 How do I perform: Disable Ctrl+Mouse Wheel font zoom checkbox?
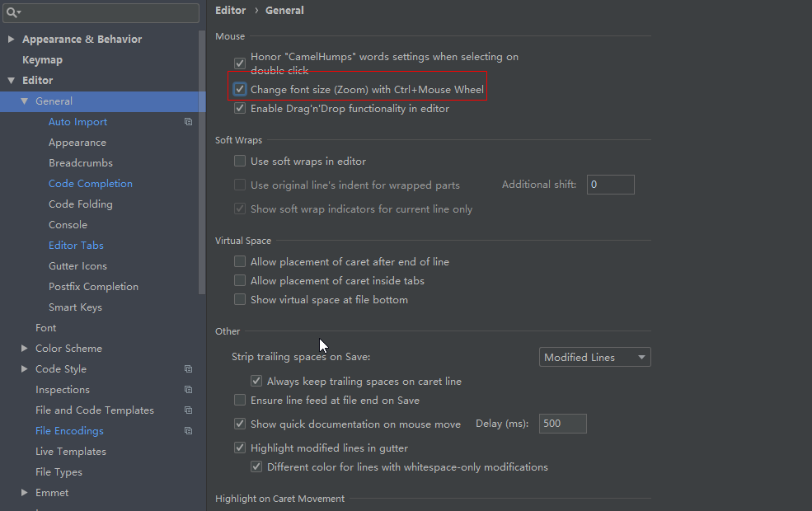click(x=240, y=89)
